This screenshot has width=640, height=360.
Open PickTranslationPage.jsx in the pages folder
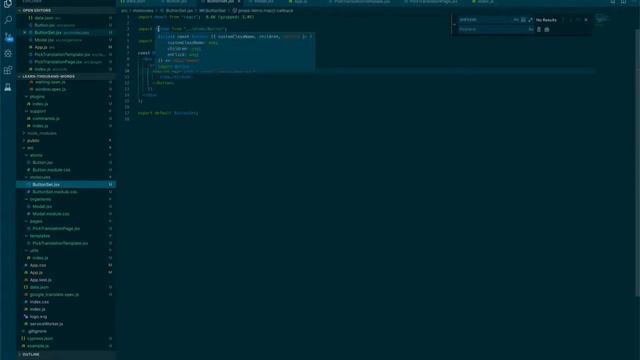65,229
